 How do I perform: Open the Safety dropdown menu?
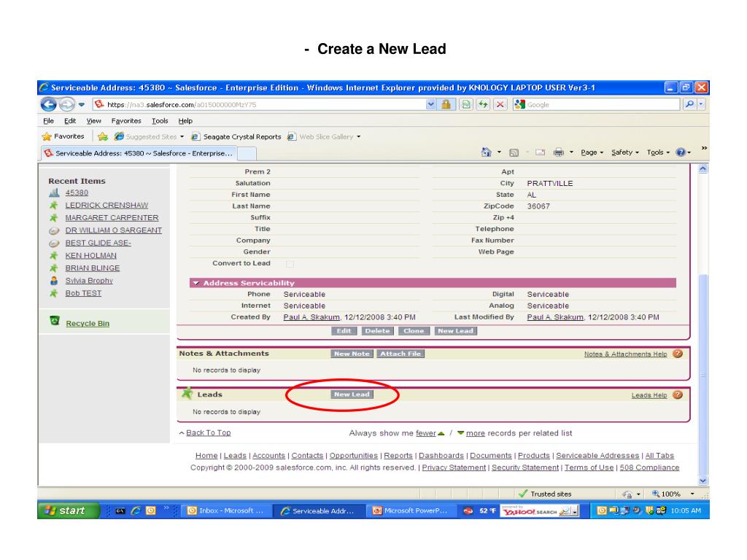pos(625,152)
